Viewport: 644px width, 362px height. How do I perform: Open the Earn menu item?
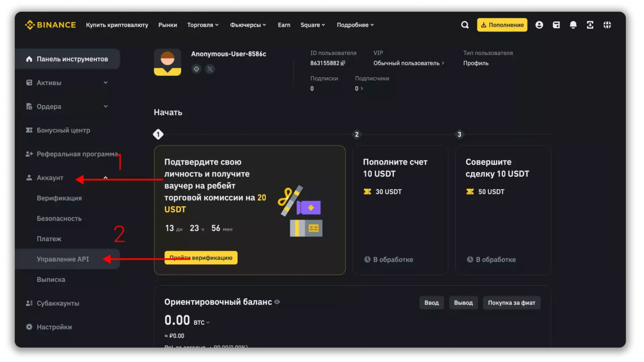pos(284,25)
